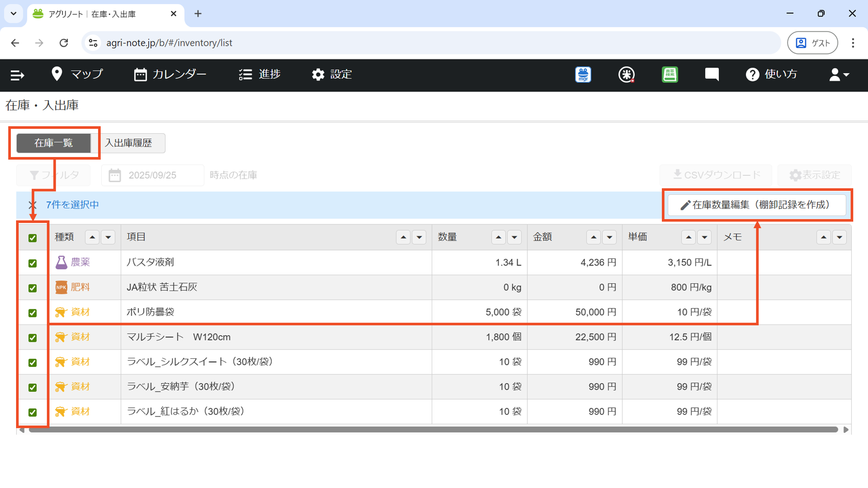Uncheck the JA粒状 苦土石灰 row checkbox

[33, 288]
